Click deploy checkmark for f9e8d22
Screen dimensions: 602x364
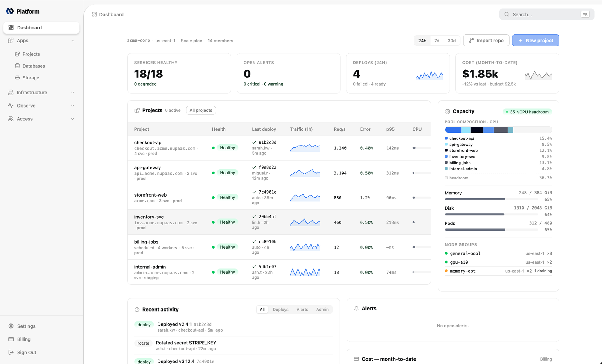[x=254, y=167]
